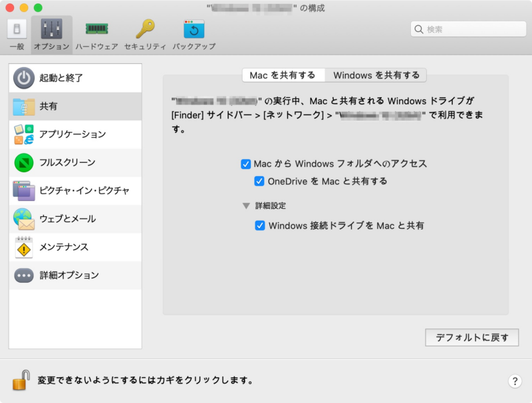The height and width of the screenshot is (403, 532).
Task: Click the フルスクリーン green icon
Action: (x=24, y=162)
